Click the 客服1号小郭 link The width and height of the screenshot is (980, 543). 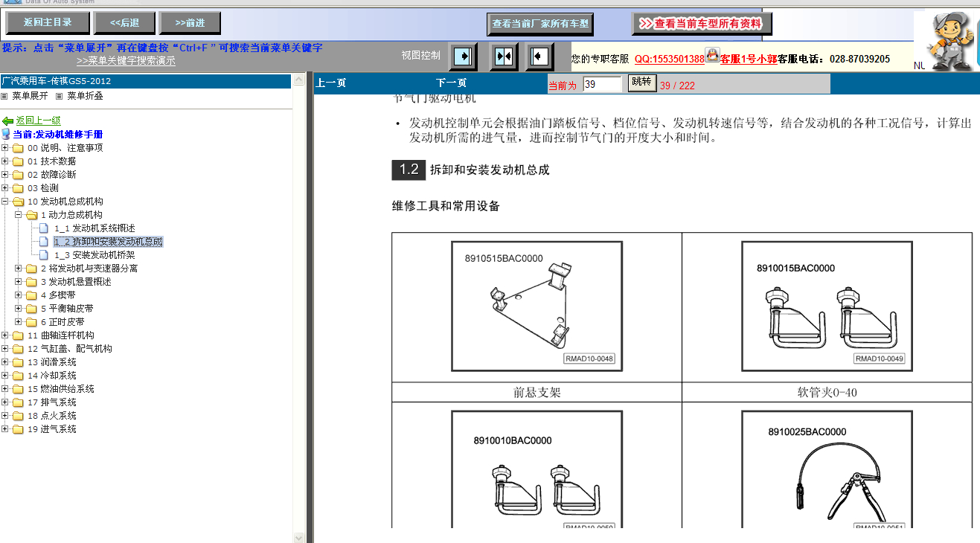(x=749, y=59)
